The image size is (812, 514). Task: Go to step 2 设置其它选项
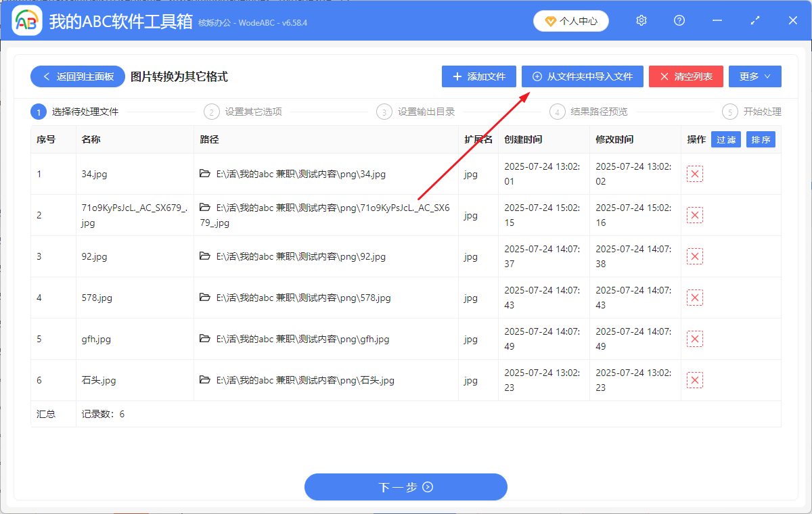point(252,112)
